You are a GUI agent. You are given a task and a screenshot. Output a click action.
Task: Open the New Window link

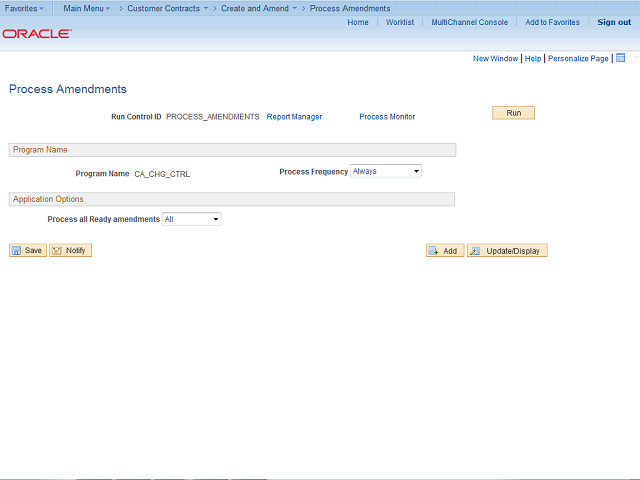[x=495, y=58]
